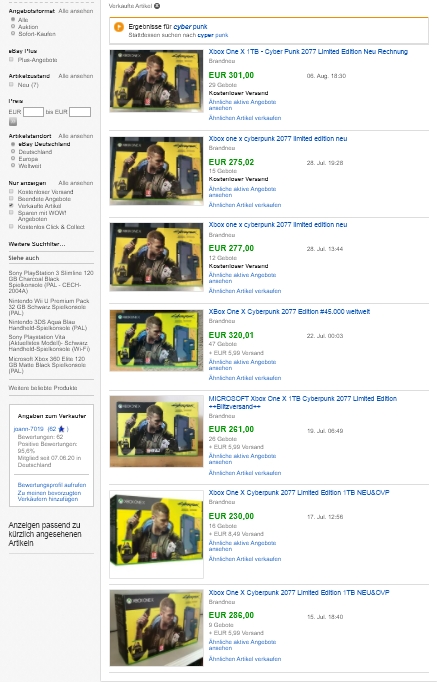Click the minimum EUR price field
The width and height of the screenshot is (437, 682).
coord(33,112)
